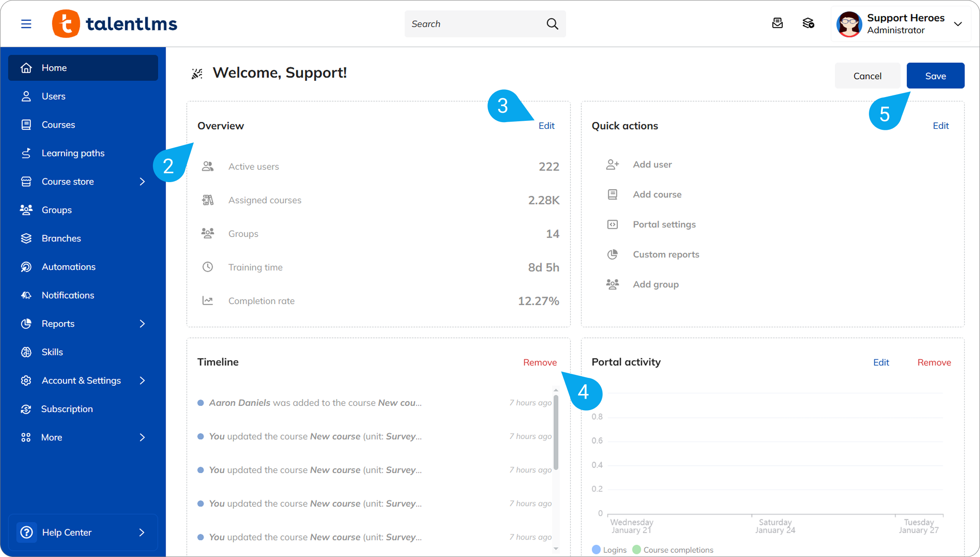Click the Portal settings icon

coord(612,225)
